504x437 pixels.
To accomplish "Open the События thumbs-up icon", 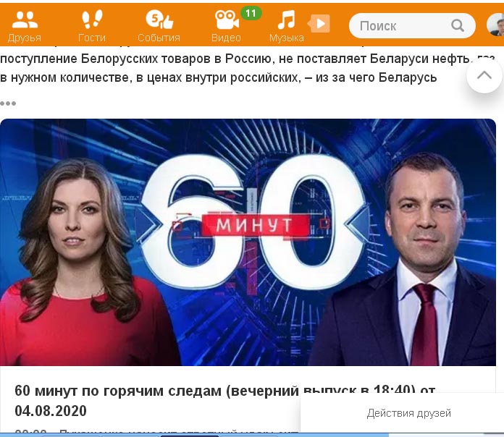I will [159, 20].
